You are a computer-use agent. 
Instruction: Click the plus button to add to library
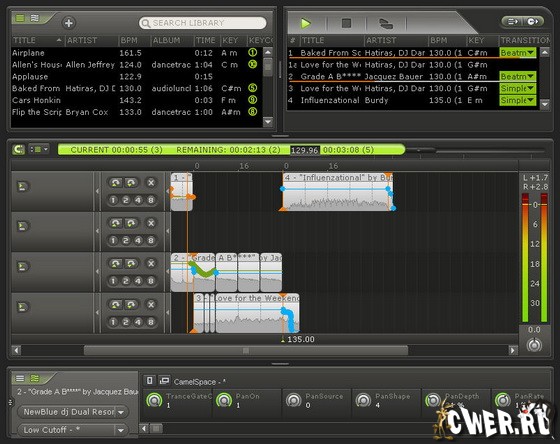coord(69,23)
